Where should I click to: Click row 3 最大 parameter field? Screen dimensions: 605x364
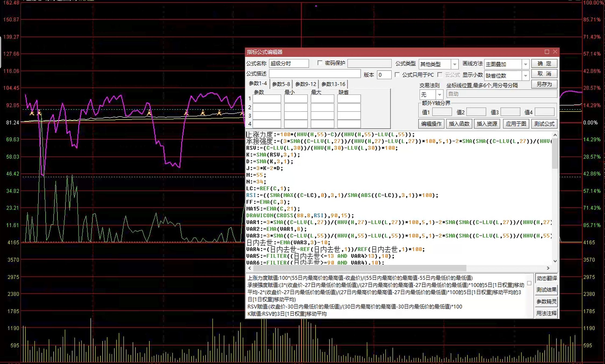click(x=322, y=116)
